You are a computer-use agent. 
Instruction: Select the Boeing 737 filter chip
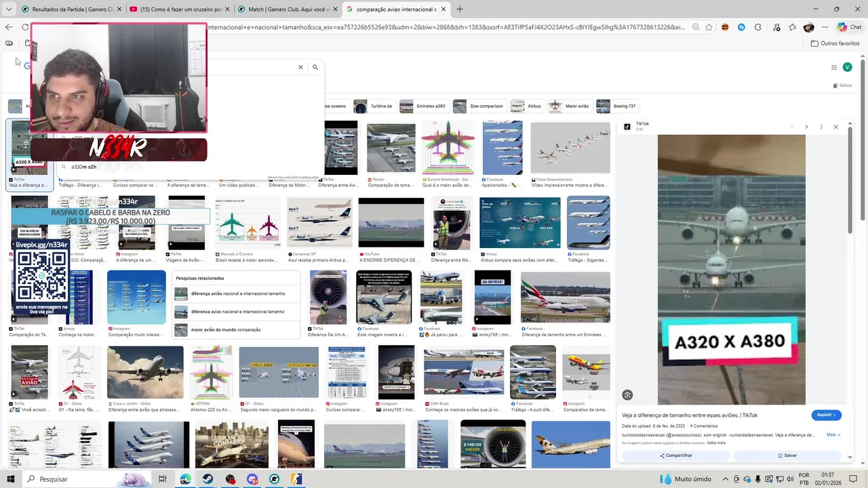[617, 106]
